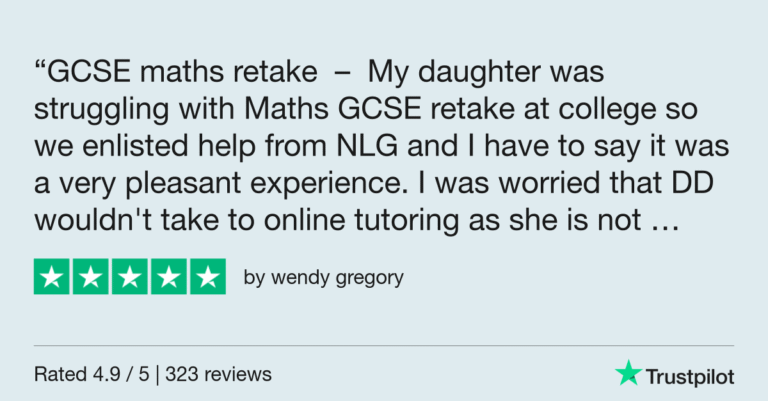Screen dimensions: 768x401
Task: Click the first green rating star
Action: tap(51, 277)
